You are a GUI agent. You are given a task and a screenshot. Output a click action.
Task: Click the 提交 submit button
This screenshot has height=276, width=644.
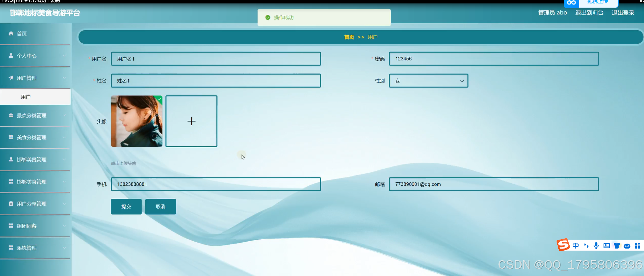click(x=126, y=207)
